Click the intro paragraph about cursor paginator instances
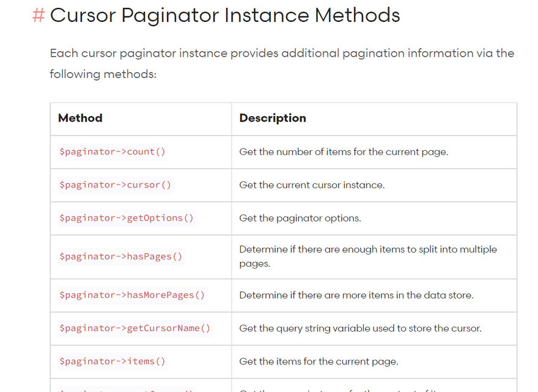Image resolution: width=538 pixels, height=392 pixels. [282, 64]
